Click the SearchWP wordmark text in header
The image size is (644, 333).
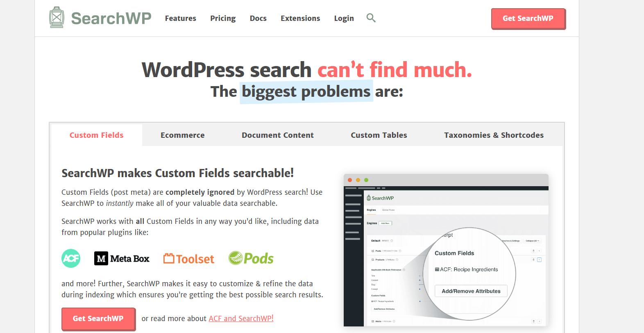click(111, 18)
